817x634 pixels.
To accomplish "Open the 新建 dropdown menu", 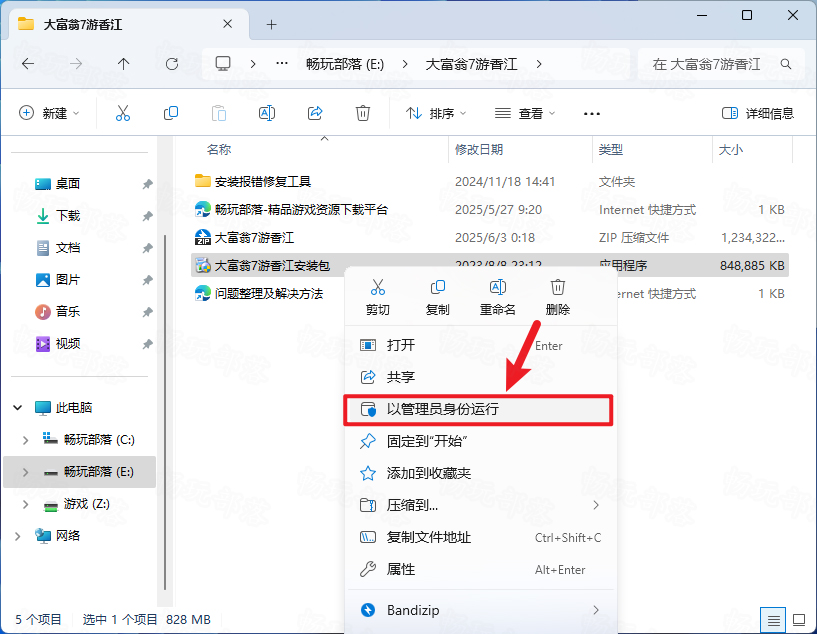I will coord(49,113).
